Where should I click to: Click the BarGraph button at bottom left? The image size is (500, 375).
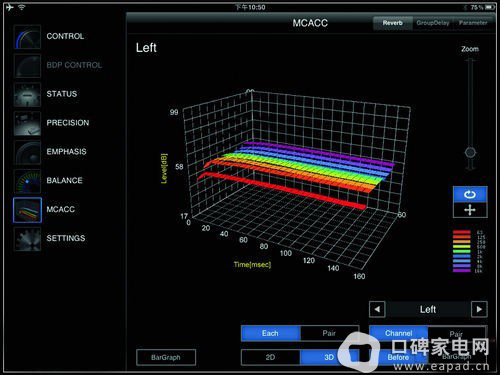(x=166, y=357)
